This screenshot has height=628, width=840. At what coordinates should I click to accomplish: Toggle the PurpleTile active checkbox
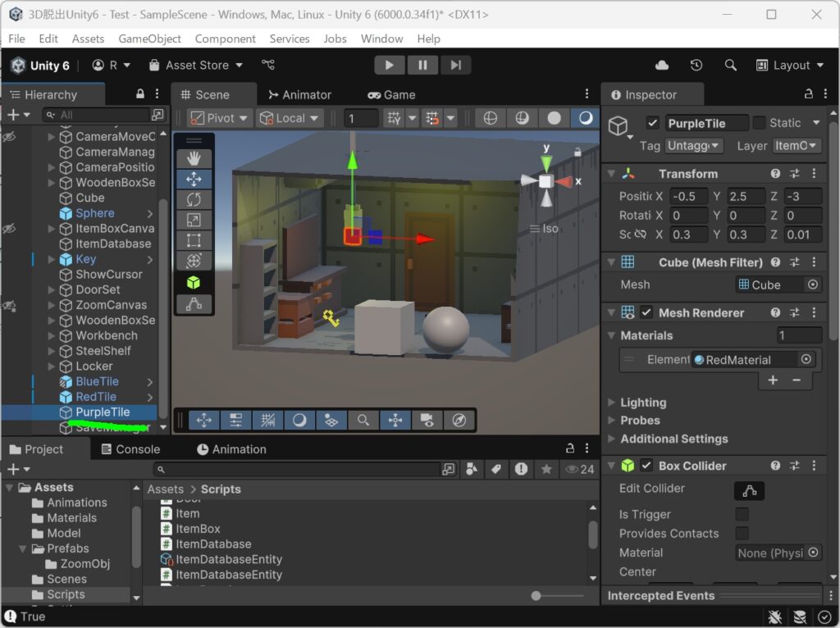click(x=652, y=123)
